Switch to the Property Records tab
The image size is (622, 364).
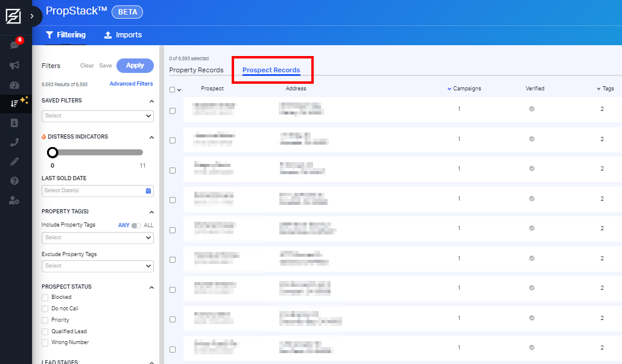click(196, 70)
